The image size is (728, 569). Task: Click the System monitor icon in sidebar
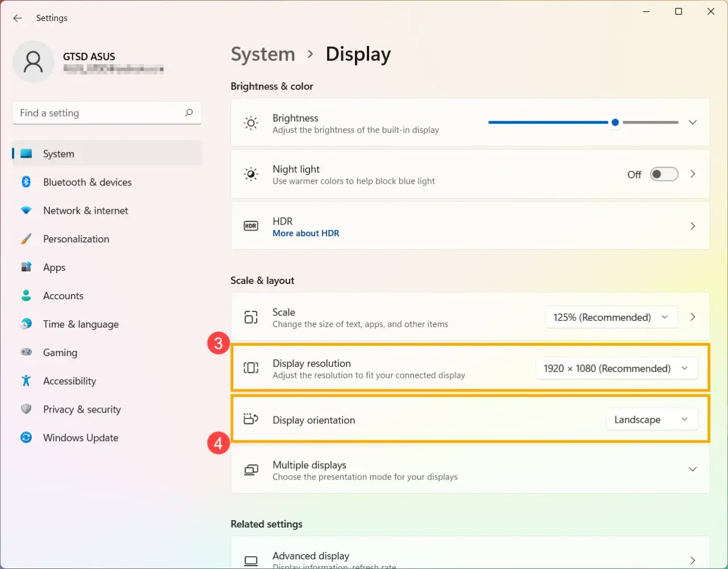pos(26,154)
